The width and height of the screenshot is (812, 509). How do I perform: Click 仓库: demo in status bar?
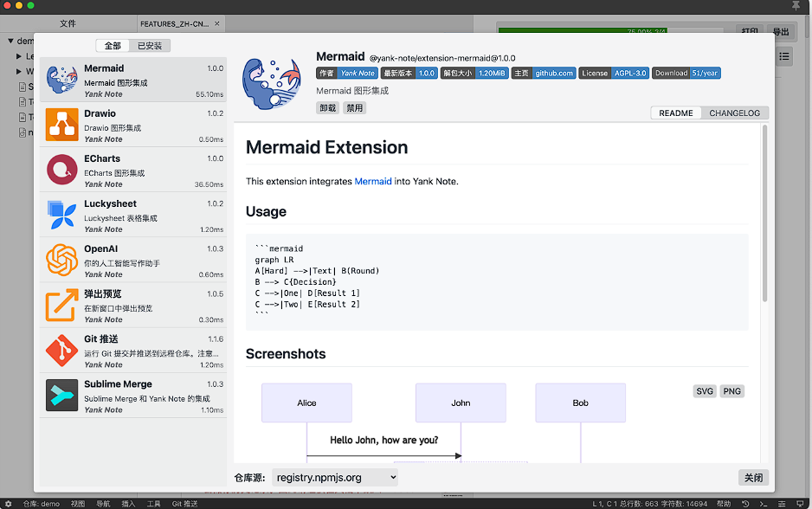click(42, 504)
